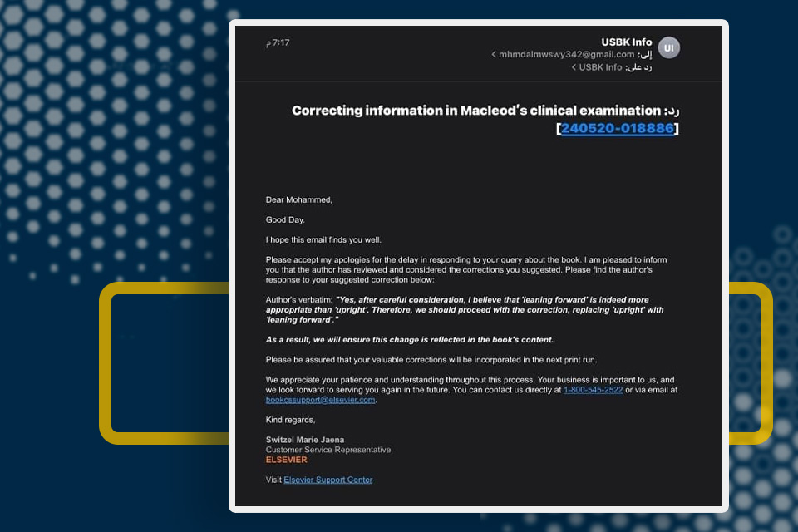
Task: Expand the reply-to USBK Info chevron
Action: click(574, 67)
